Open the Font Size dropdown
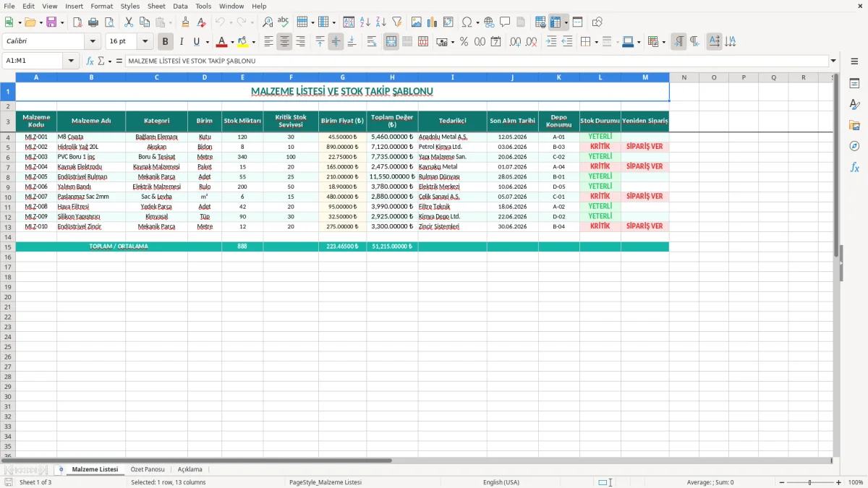The height and width of the screenshot is (488, 868). point(145,42)
